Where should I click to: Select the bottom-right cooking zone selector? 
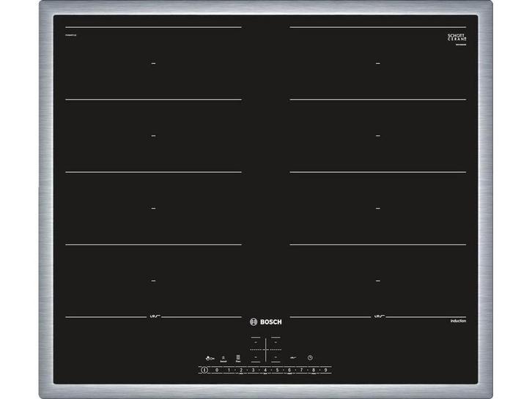pos(276,357)
